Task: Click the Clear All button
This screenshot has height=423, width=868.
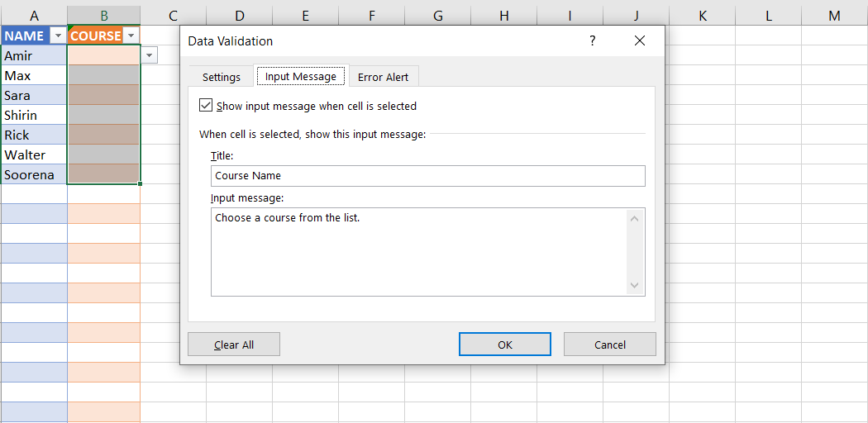Action: click(234, 345)
